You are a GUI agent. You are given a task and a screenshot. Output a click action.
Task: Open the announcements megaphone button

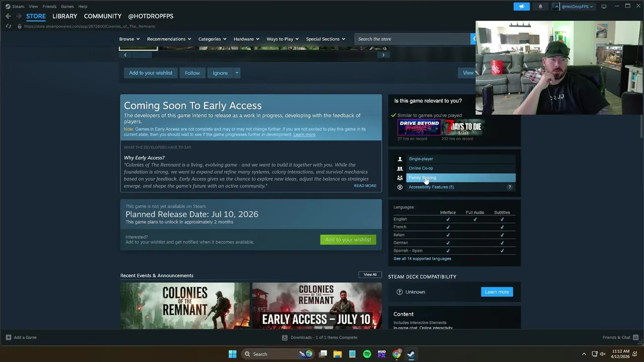tap(521, 7)
